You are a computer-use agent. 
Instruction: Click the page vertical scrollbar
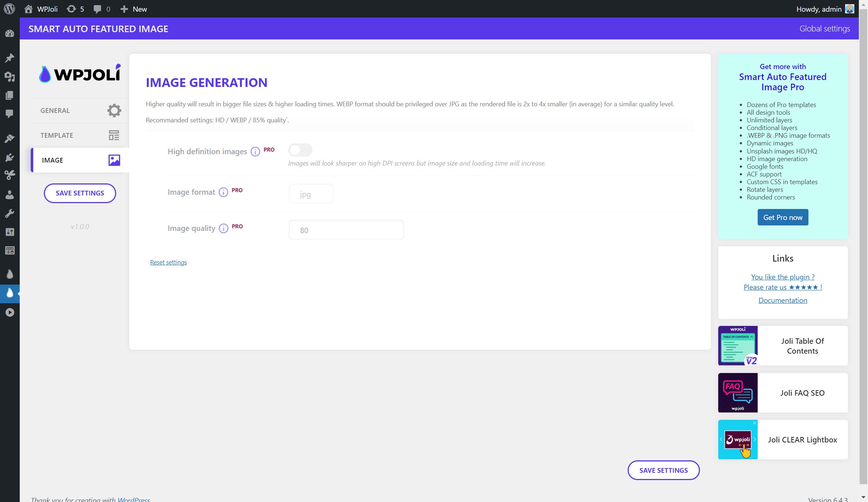tap(864, 247)
